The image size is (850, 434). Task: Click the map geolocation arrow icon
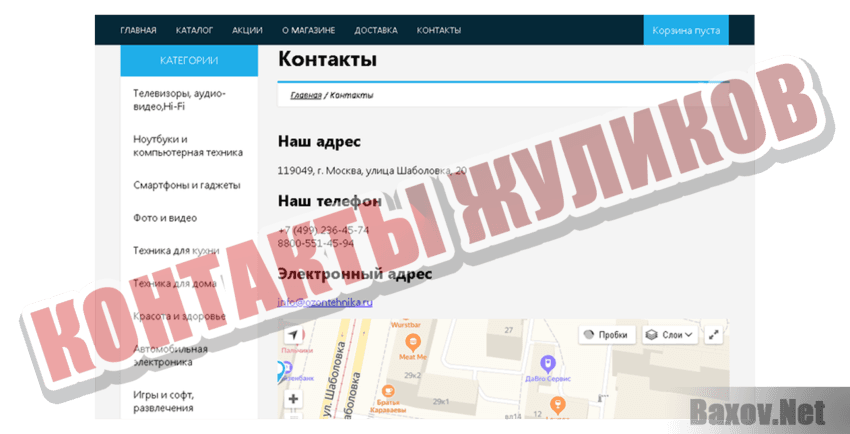(x=293, y=335)
